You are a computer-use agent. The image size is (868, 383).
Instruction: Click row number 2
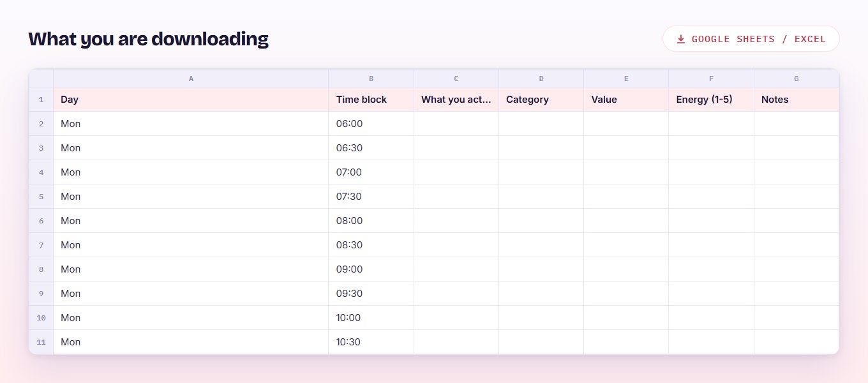click(41, 124)
